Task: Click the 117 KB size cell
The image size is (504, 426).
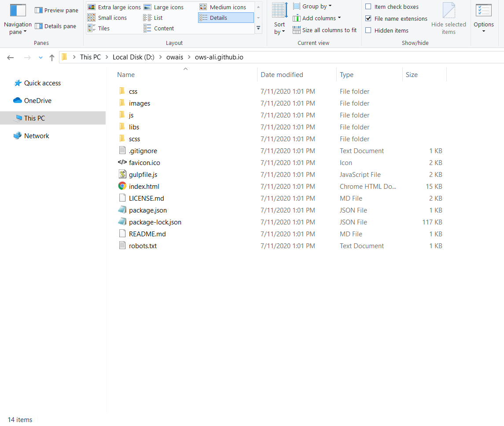Action: coord(432,222)
